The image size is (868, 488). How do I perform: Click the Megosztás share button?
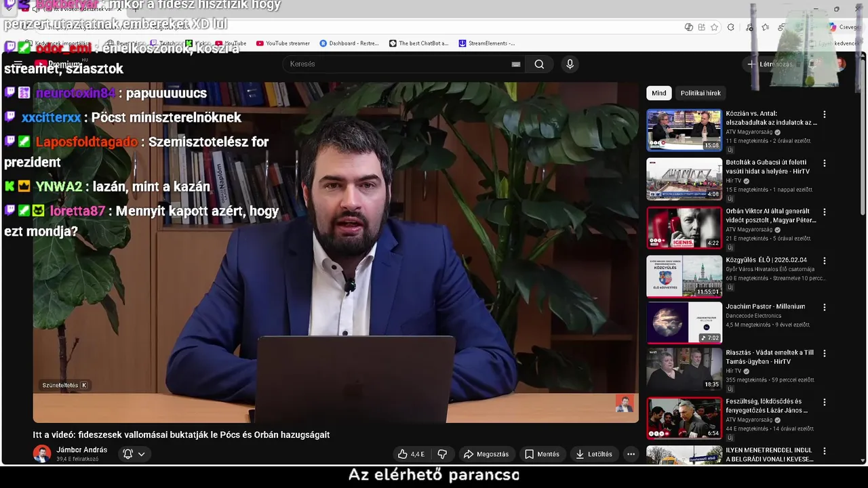[x=486, y=454]
